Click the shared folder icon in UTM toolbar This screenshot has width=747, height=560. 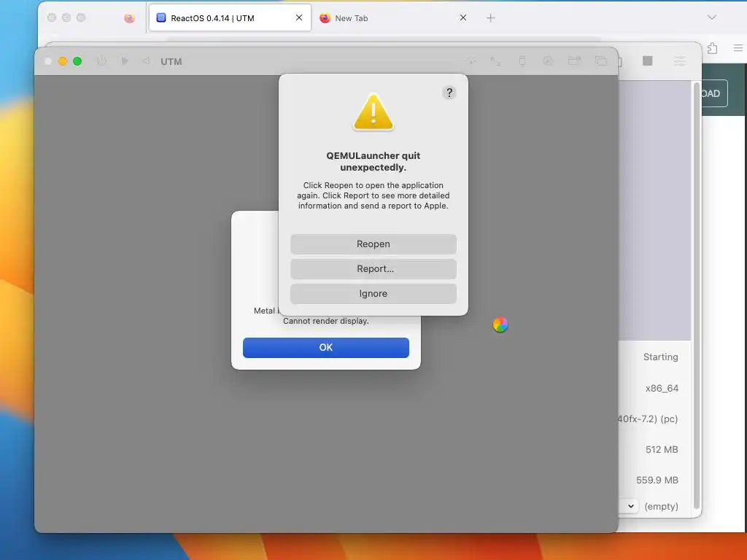(x=575, y=61)
